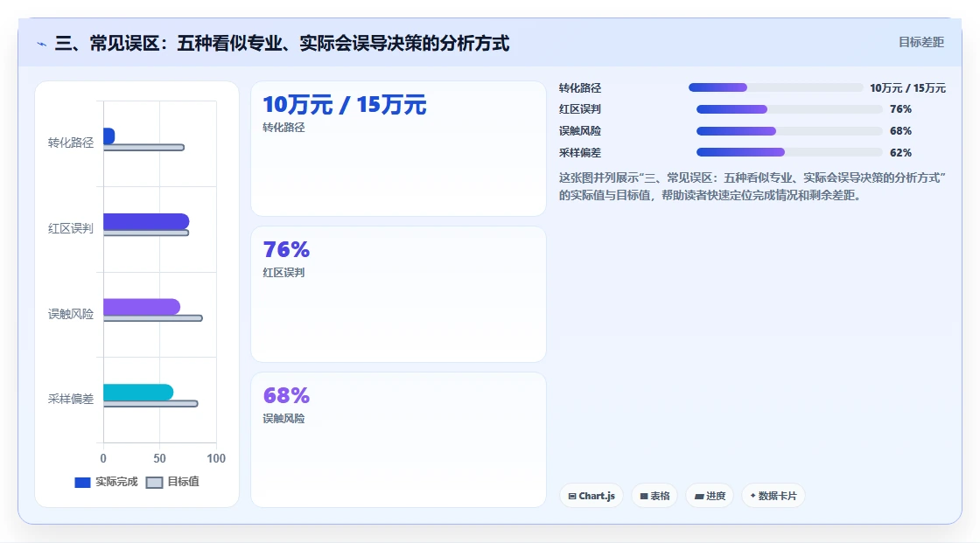Click the 转化路径 gray target bar
Image resolution: width=980 pixels, height=543 pixels.
[143, 148]
